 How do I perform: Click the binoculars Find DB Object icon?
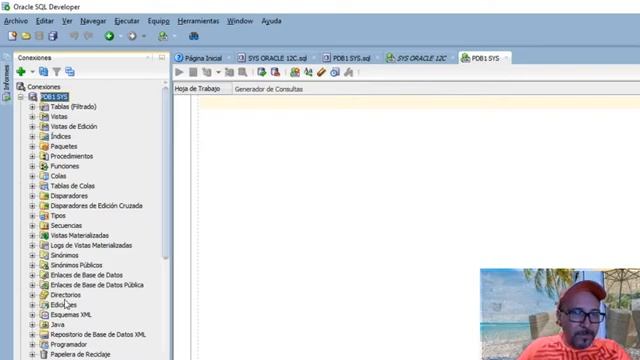193,36
